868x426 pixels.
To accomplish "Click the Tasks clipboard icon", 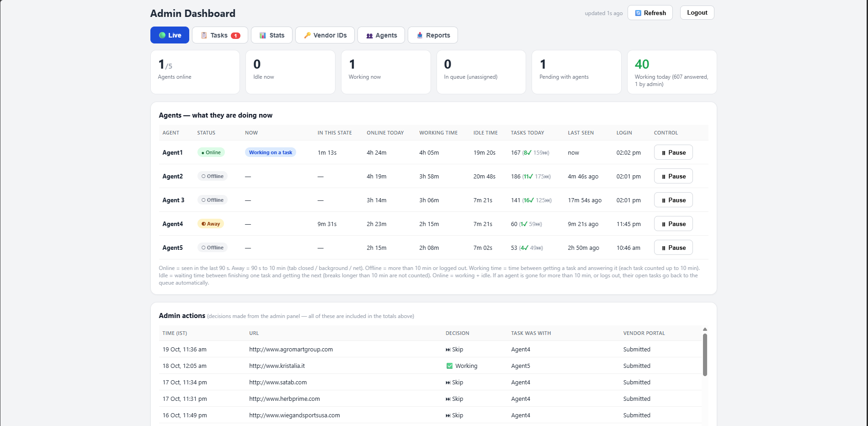I will tap(204, 35).
